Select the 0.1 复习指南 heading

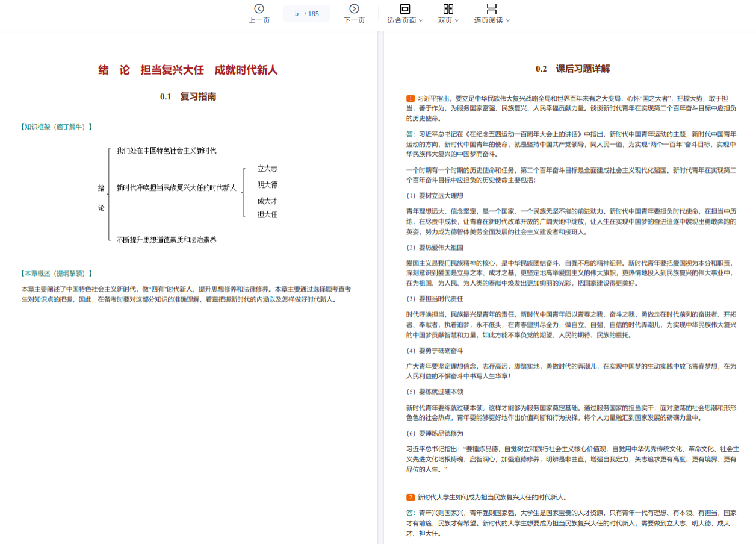click(x=188, y=96)
